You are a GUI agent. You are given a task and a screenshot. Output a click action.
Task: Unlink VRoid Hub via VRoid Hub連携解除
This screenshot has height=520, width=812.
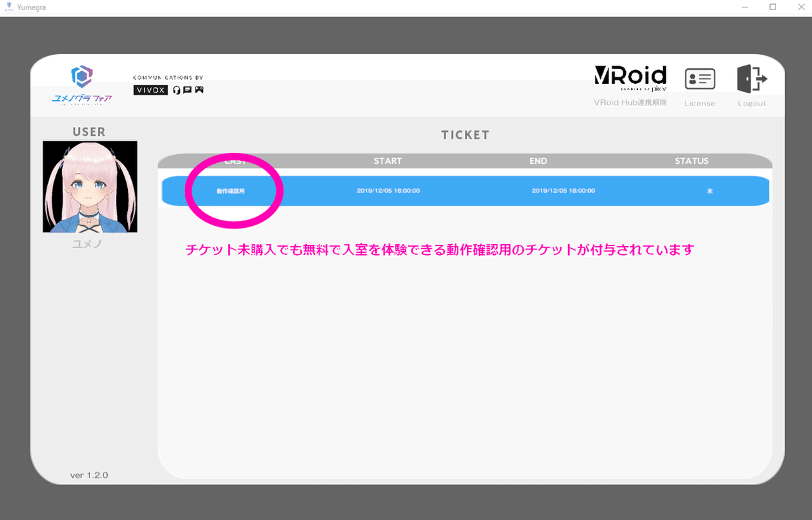pyautogui.click(x=630, y=102)
